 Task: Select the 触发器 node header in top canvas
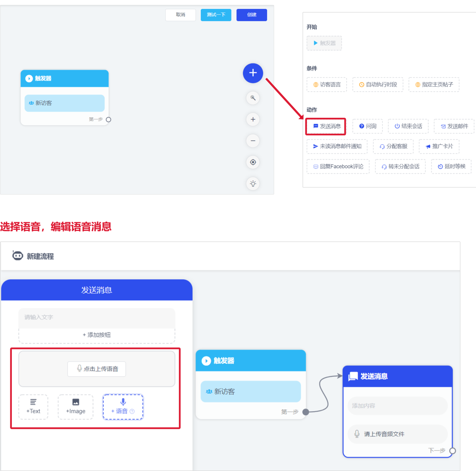coord(65,78)
